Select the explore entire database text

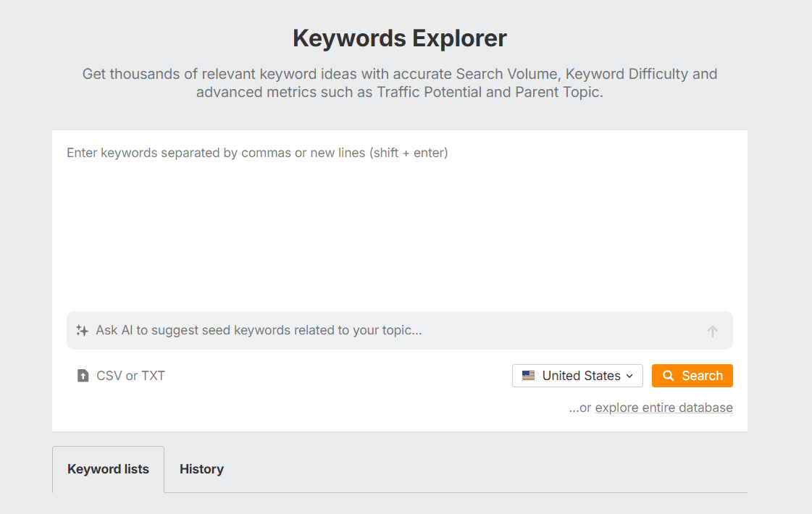coord(664,407)
